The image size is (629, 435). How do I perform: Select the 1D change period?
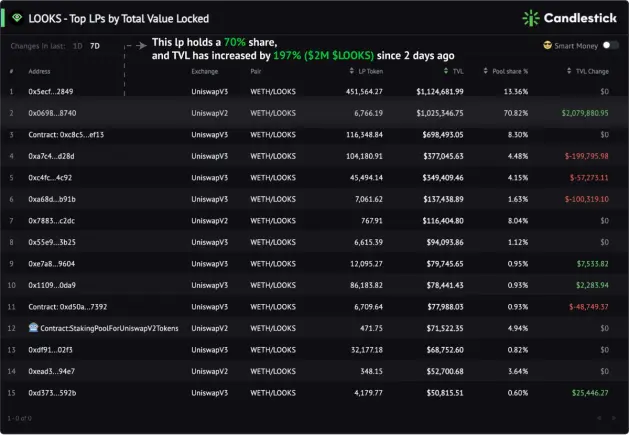77,46
